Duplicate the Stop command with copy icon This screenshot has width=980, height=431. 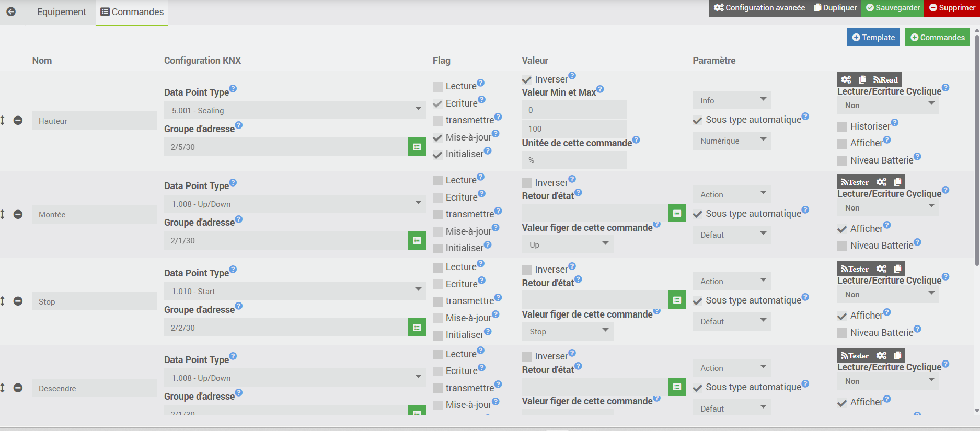pyautogui.click(x=897, y=269)
